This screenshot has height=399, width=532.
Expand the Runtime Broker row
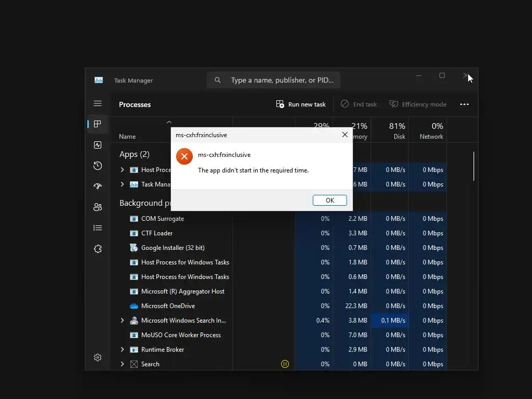tap(122, 350)
